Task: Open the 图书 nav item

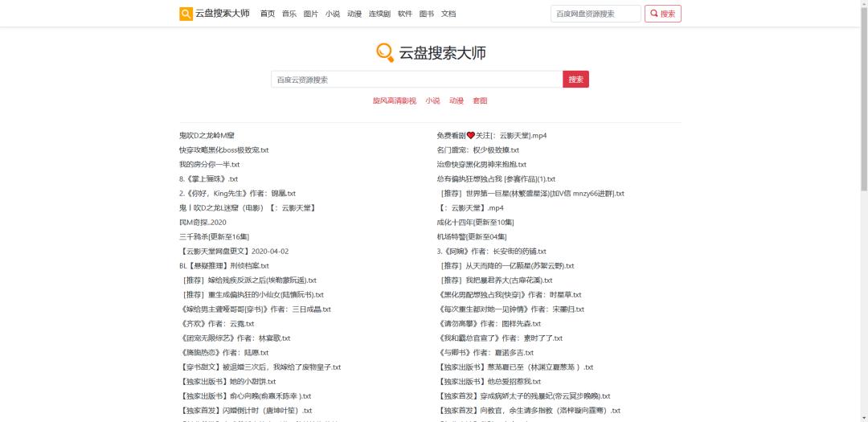Action: tap(427, 14)
